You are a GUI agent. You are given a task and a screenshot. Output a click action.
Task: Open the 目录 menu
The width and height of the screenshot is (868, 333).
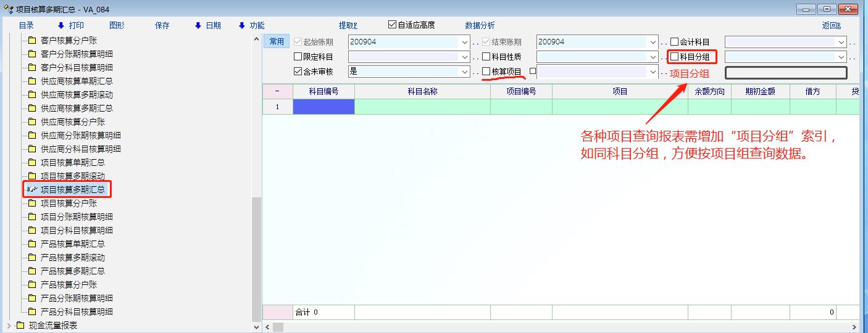click(x=26, y=25)
